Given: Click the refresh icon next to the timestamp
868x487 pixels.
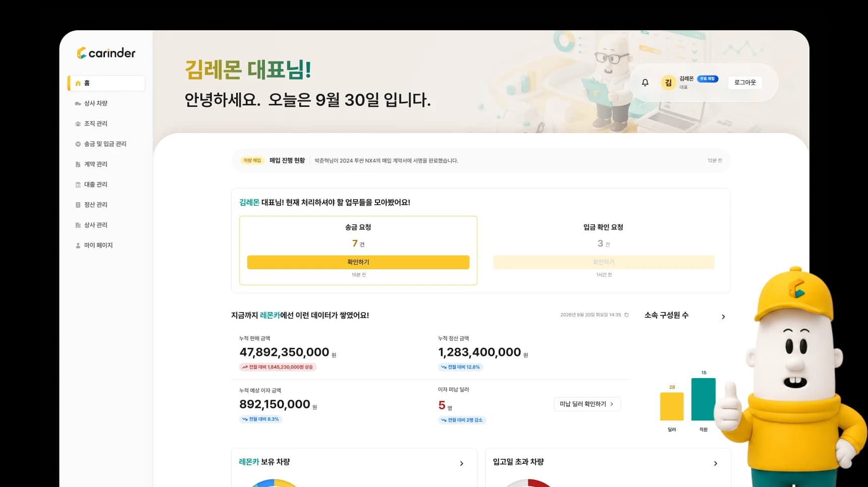Looking at the screenshot, I should coord(626,315).
